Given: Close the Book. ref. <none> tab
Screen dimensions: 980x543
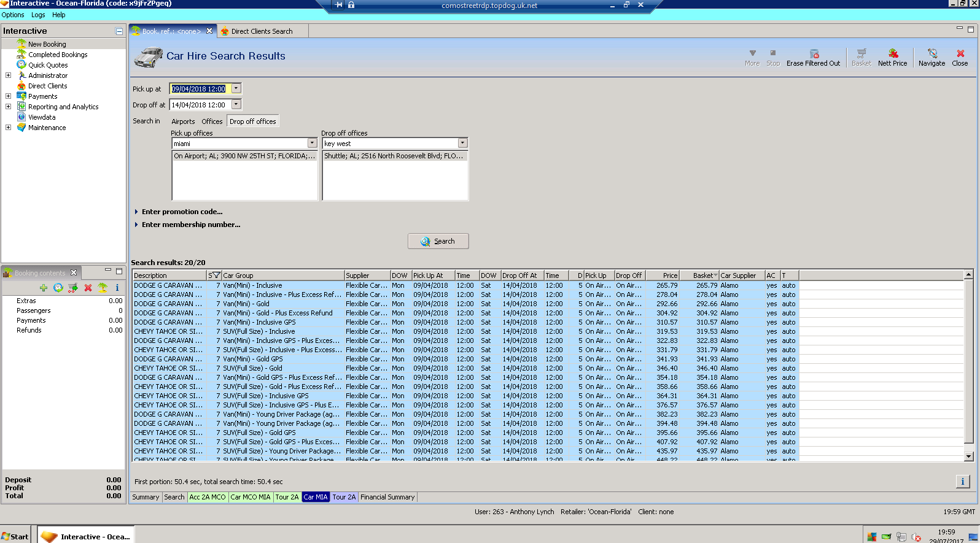Looking at the screenshot, I should pos(209,31).
